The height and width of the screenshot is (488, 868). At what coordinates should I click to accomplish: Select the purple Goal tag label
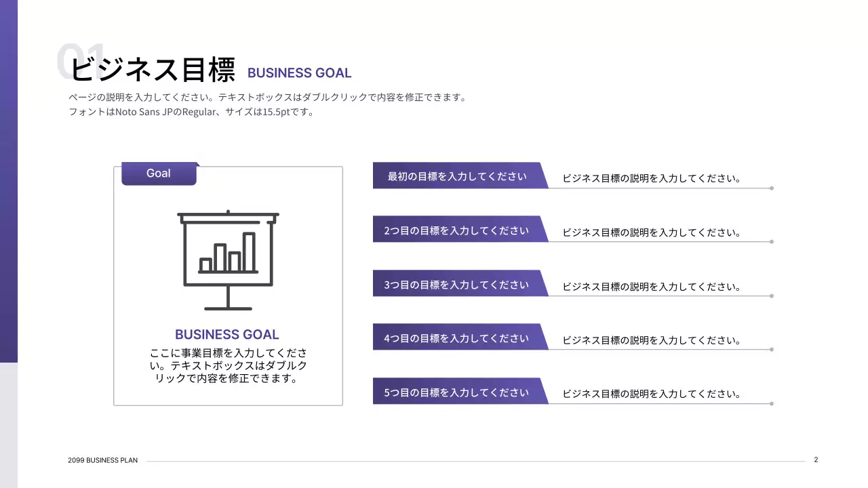159,174
